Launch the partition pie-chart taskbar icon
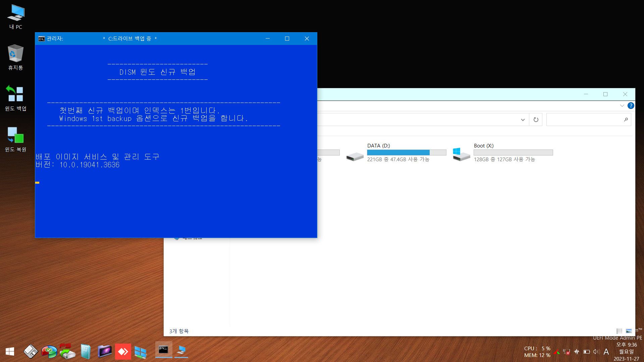Image resolution: width=644 pixels, height=362 pixels. 49,351
